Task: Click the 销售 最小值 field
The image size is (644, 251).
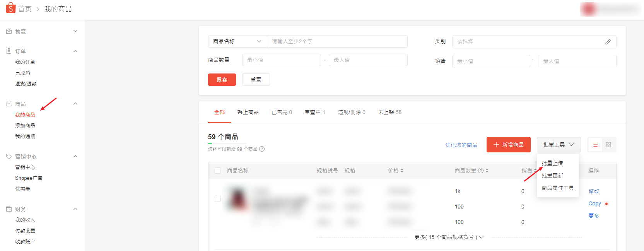Action: point(491,61)
